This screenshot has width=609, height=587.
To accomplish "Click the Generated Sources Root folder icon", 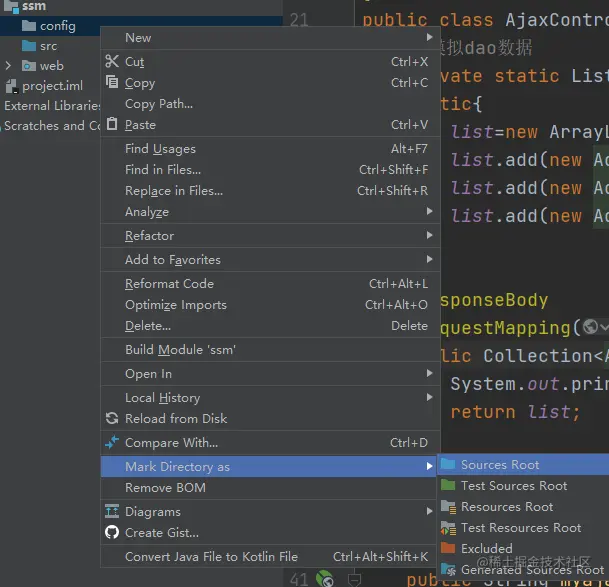I will tap(449, 570).
